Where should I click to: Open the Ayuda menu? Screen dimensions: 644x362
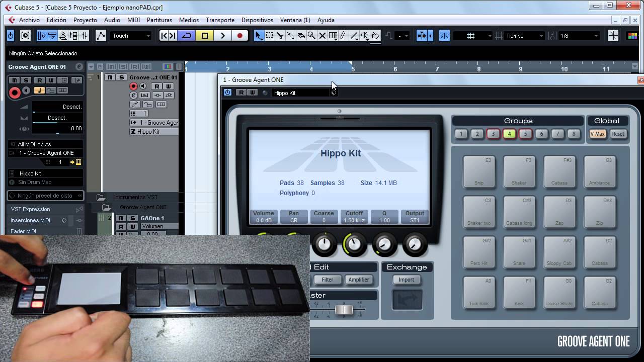[x=326, y=20]
